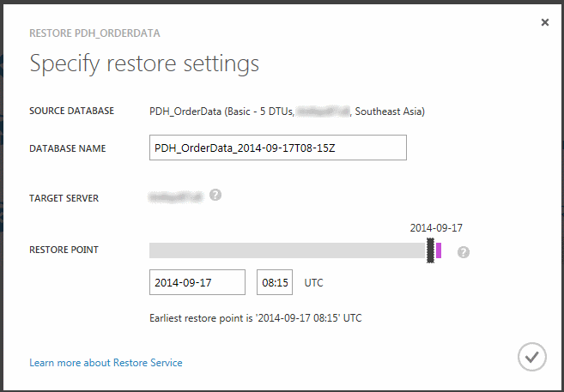Open help icon beside Target Server
Screen dimensions: 564x392
click(215, 195)
